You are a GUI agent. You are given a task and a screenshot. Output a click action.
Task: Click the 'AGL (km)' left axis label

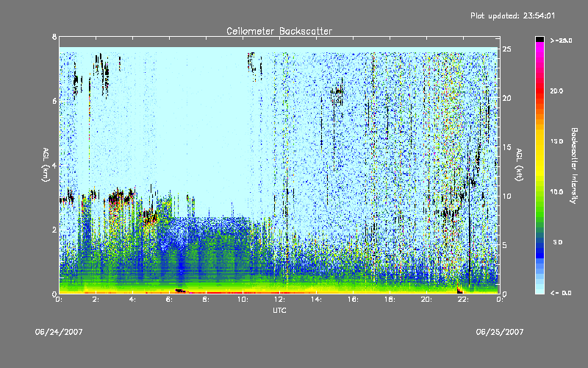(46, 165)
